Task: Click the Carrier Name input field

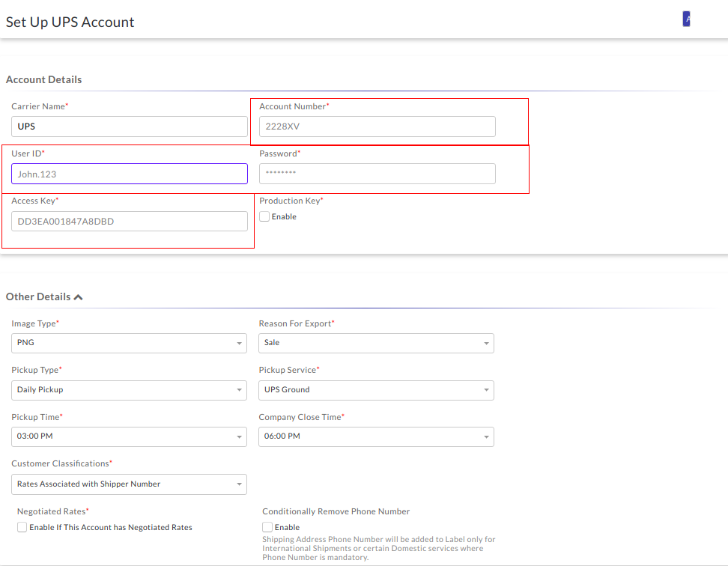Action: (x=129, y=127)
